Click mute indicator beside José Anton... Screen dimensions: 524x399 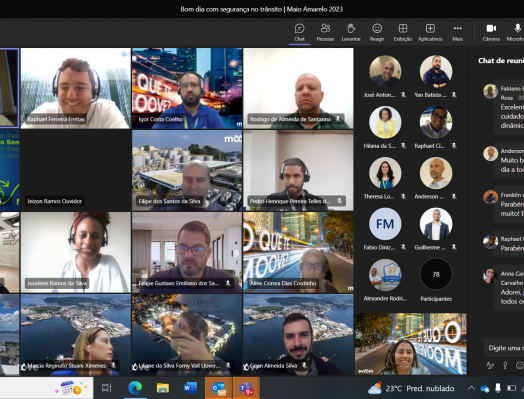point(403,95)
